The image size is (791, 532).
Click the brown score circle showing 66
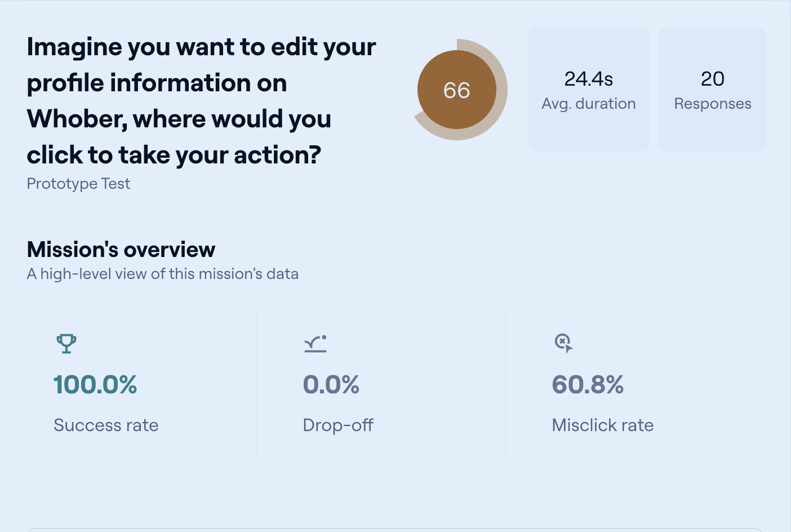tap(456, 90)
